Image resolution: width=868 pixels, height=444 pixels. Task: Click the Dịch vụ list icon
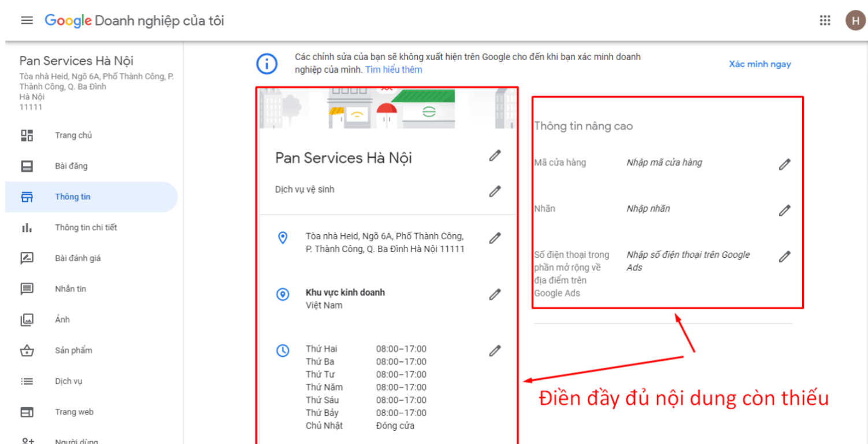pos(27,382)
